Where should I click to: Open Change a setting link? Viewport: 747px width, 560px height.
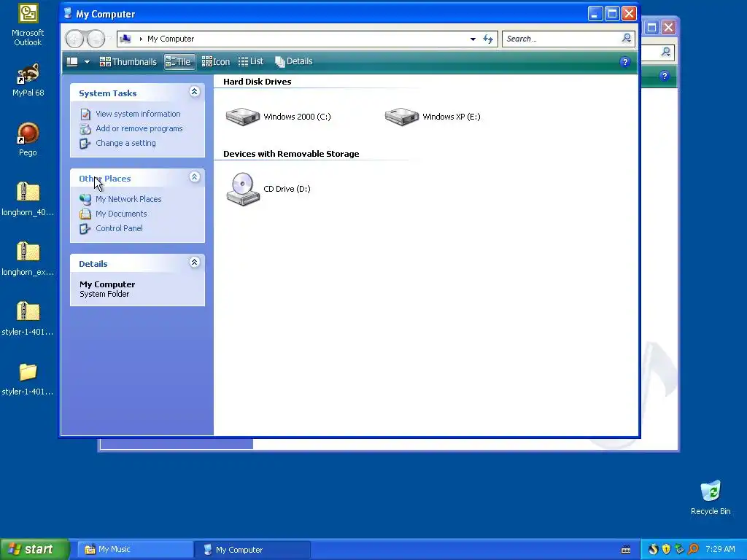click(x=125, y=143)
